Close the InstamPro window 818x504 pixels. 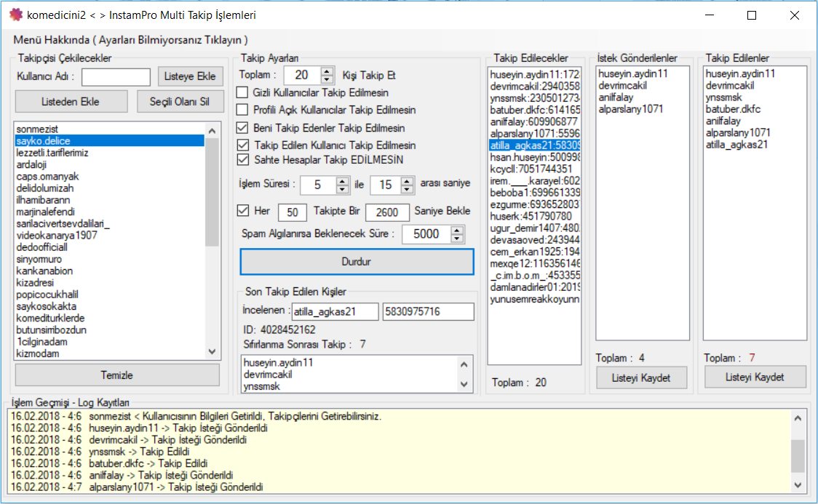[x=795, y=15]
